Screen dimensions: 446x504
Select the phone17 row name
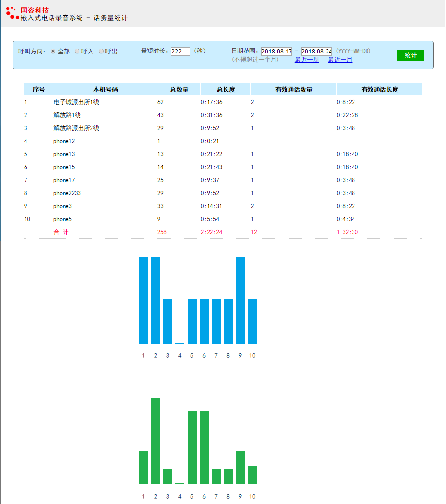64,180
